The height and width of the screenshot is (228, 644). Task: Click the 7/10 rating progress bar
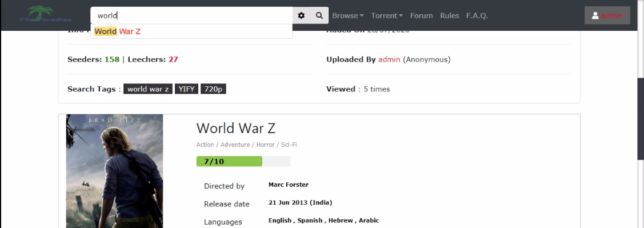tap(243, 162)
